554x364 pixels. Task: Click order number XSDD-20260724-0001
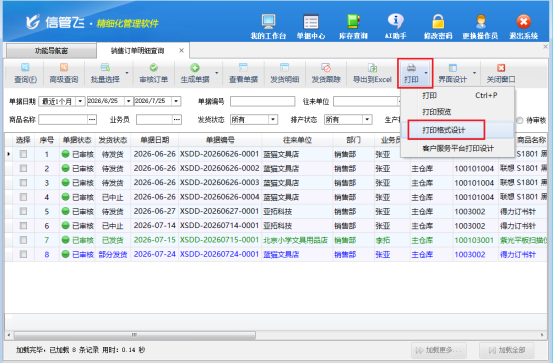coord(219,254)
